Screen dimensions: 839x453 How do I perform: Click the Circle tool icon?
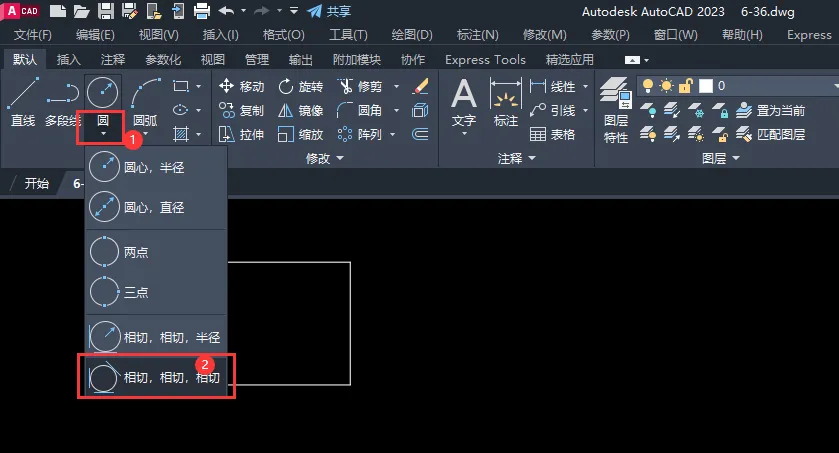102,92
